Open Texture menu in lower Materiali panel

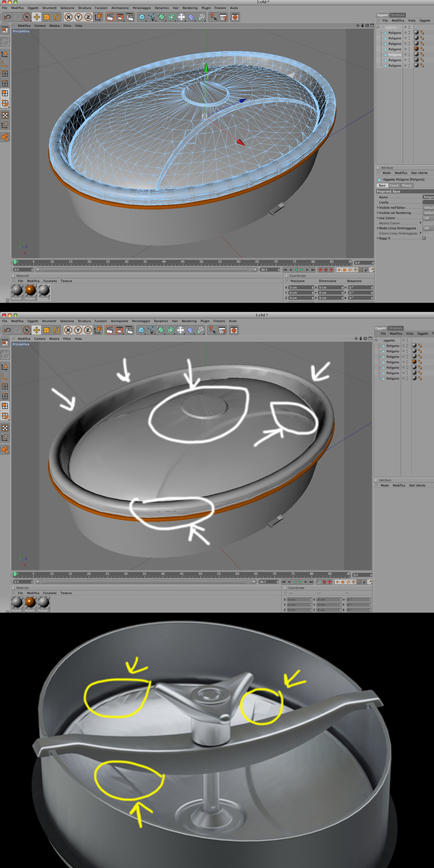point(66,593)
